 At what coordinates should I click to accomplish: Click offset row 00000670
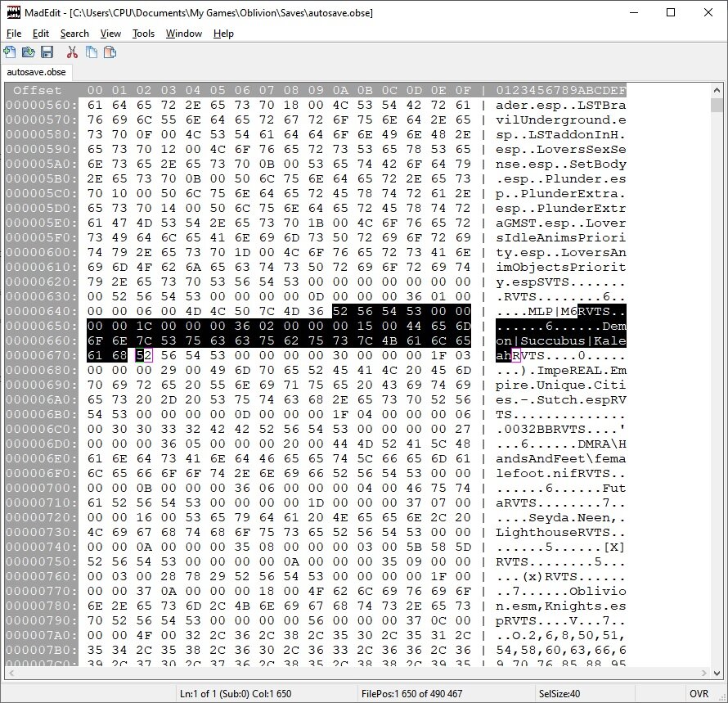(x=42, y=355)
